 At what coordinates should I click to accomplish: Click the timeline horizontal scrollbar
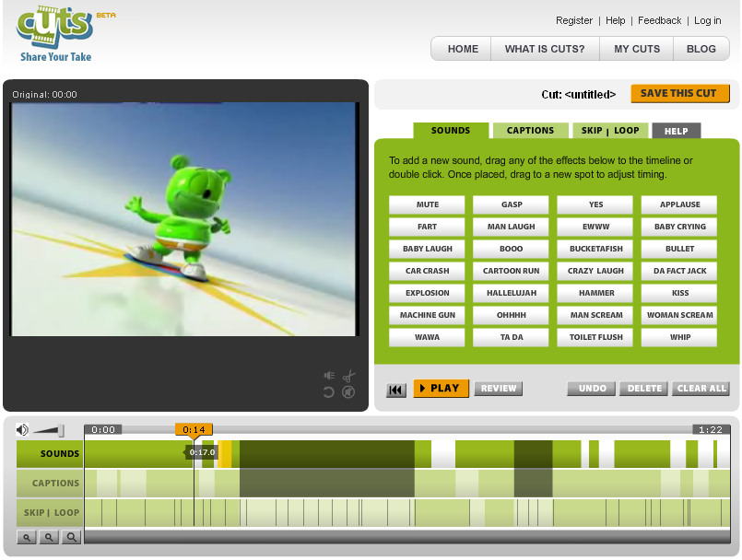click(407, 537)
